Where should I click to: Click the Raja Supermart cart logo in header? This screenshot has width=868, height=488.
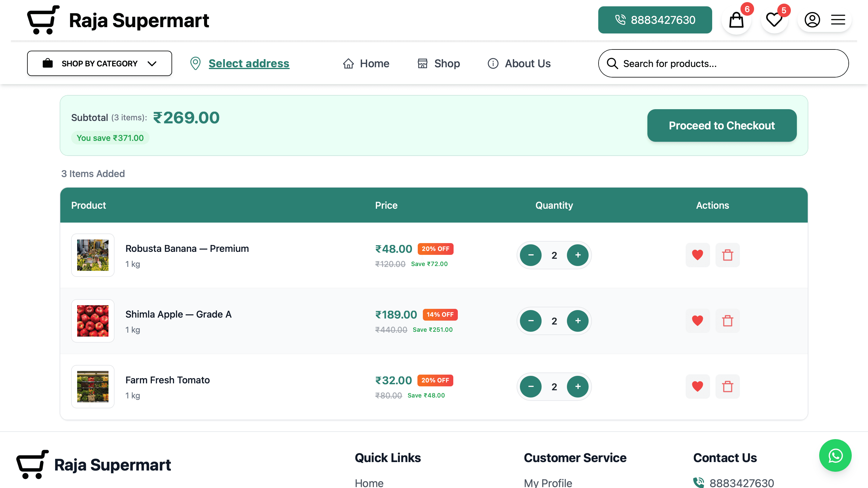(x=43, y=20)
